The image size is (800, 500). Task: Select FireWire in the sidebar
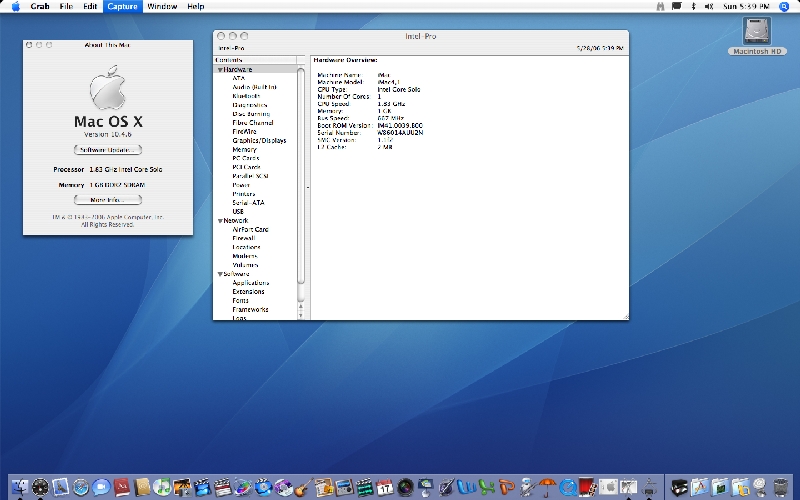(244, 132)
